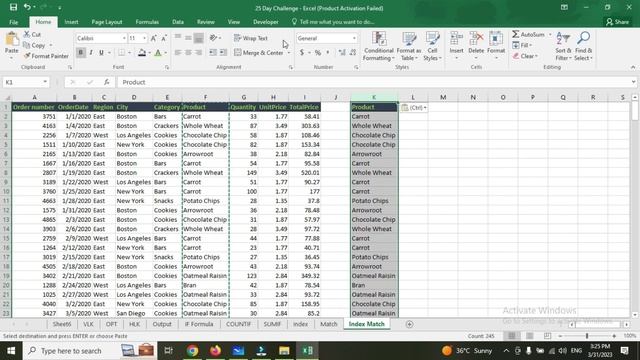
Task: Click the Copy icon
Action: coord(27,45)
